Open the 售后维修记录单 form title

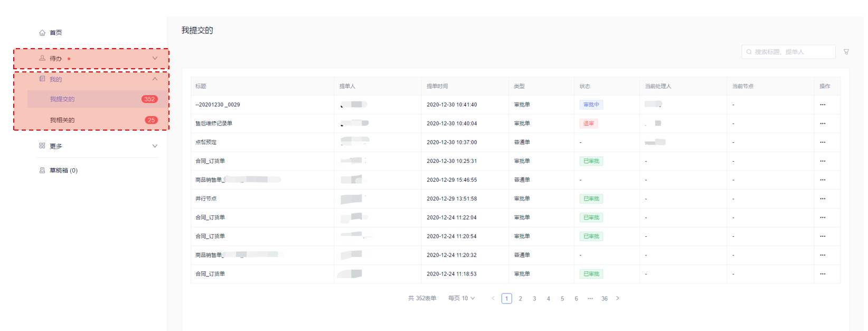214,124
